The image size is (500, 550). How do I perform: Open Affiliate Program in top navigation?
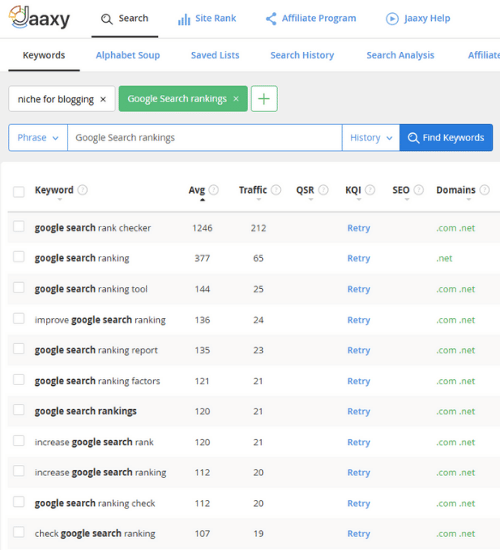[x=311, y=19]
